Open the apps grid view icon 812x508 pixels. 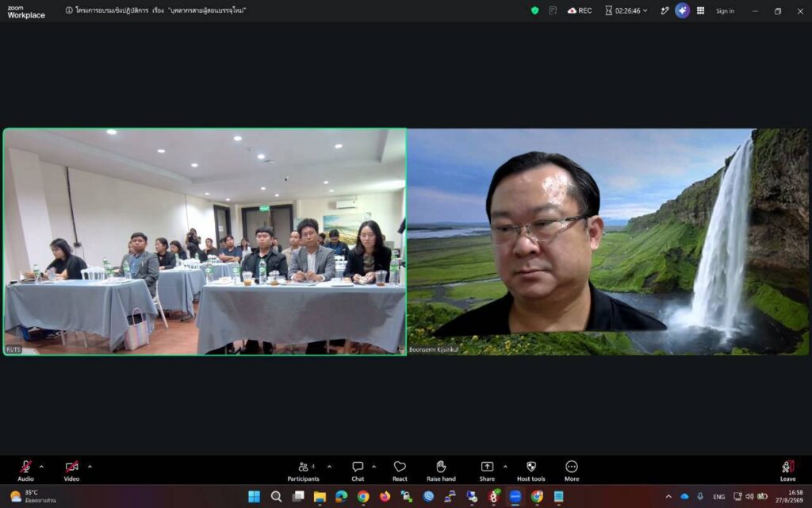point(701,10)
